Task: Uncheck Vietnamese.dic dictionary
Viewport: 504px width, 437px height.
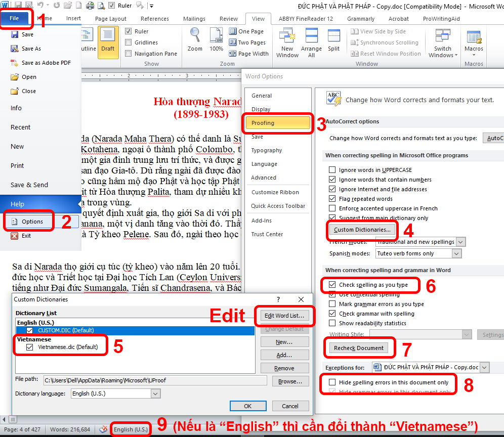Action: (x=29, y=347)
